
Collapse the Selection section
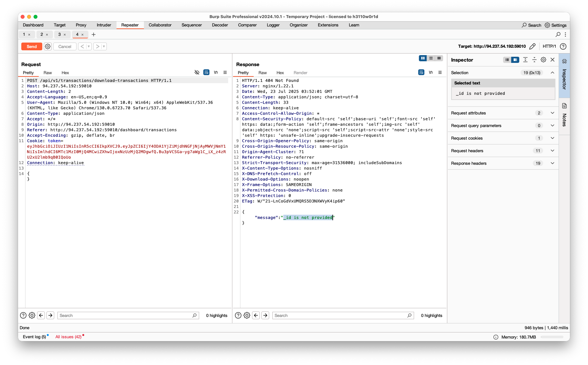pyautogui.click(x=553, y=73)
